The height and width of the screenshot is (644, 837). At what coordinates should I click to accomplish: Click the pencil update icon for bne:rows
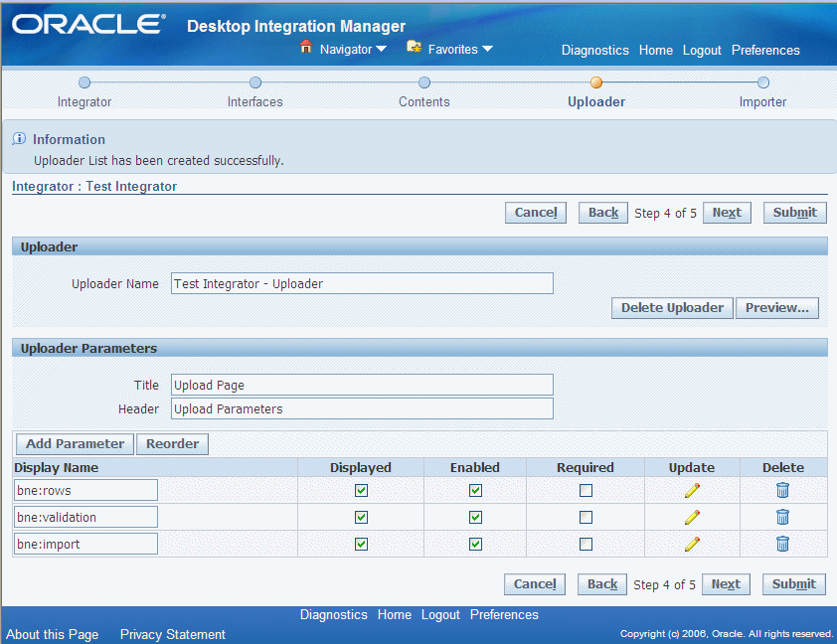pos(692,490)
